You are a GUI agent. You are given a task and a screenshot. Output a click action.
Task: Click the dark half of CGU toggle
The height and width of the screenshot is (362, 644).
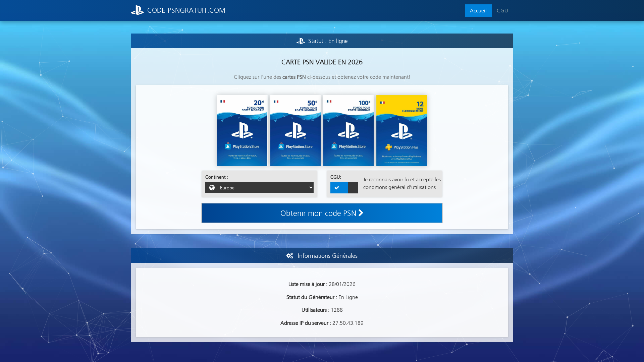(x=353, y=188)
